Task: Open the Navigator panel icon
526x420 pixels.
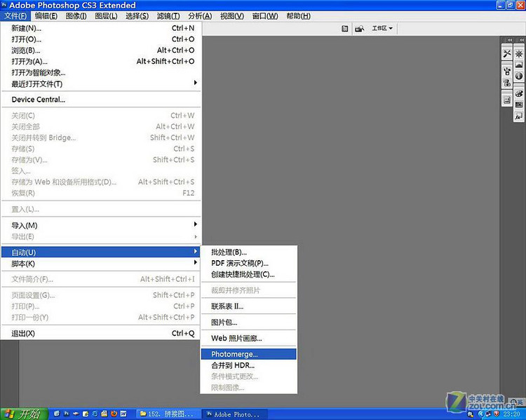Action: tap(518, 54)
